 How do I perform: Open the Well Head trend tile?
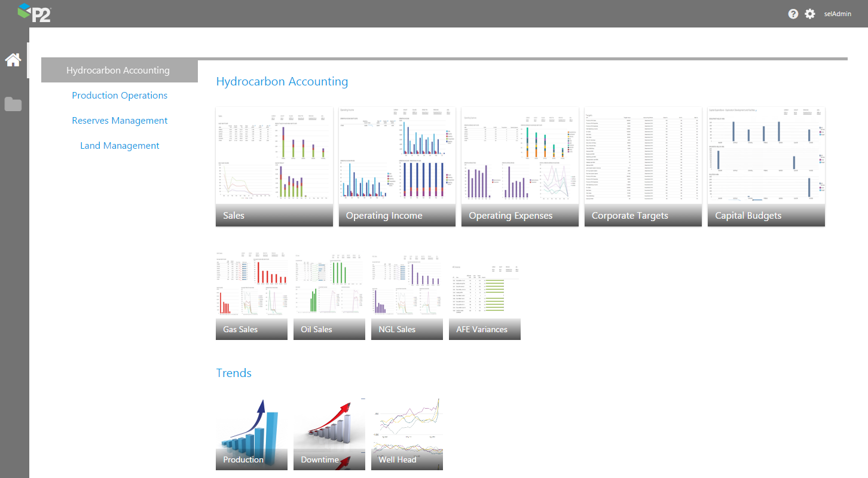coord(407,433)
